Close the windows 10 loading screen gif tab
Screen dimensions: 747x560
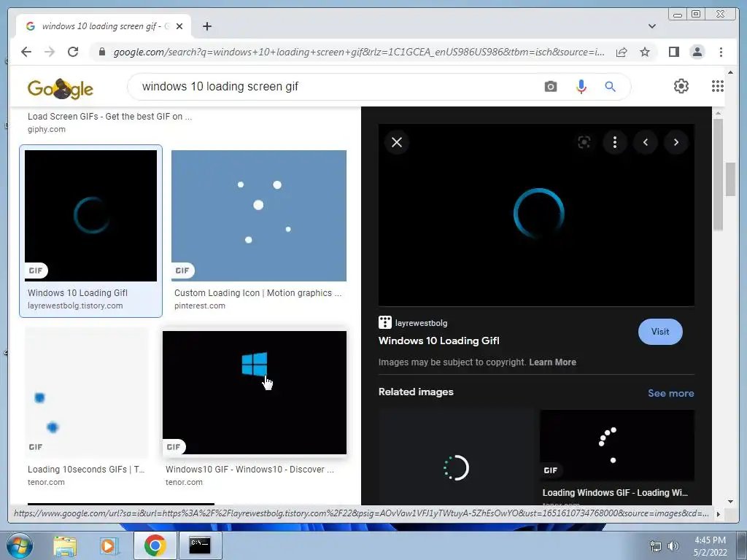coord(179,26)
